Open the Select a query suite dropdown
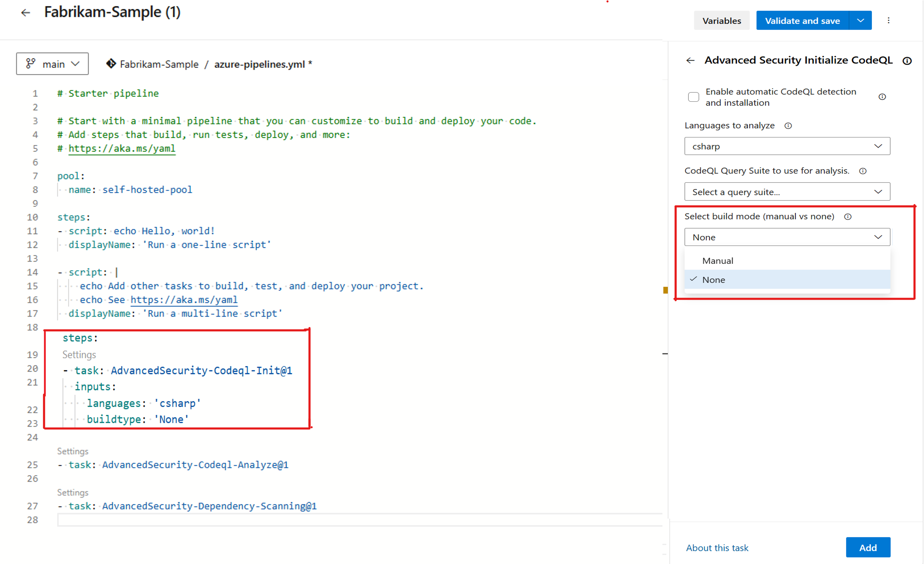This screenshot has height=564, width=924. click(787, 192)
